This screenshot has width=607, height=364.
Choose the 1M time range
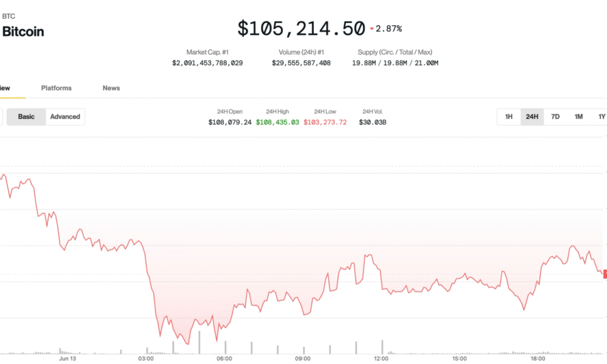578,117
